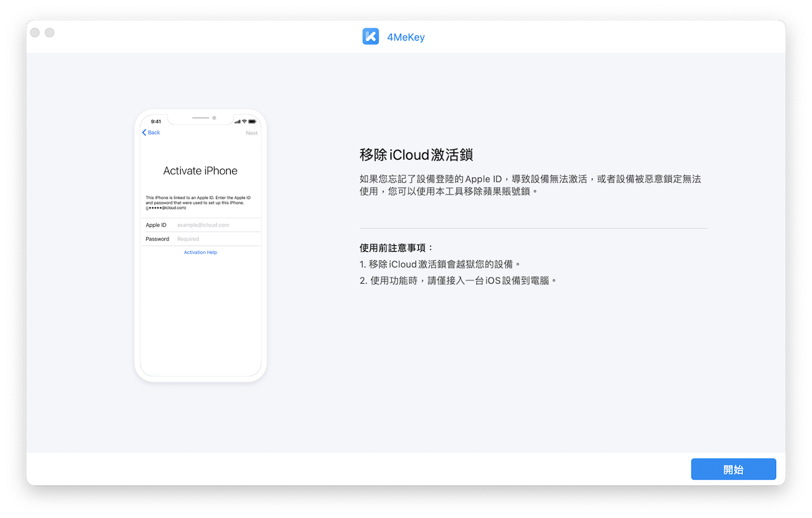812x518 pixels.
Task: Open the Activation Help link
Action: [200, 253]
